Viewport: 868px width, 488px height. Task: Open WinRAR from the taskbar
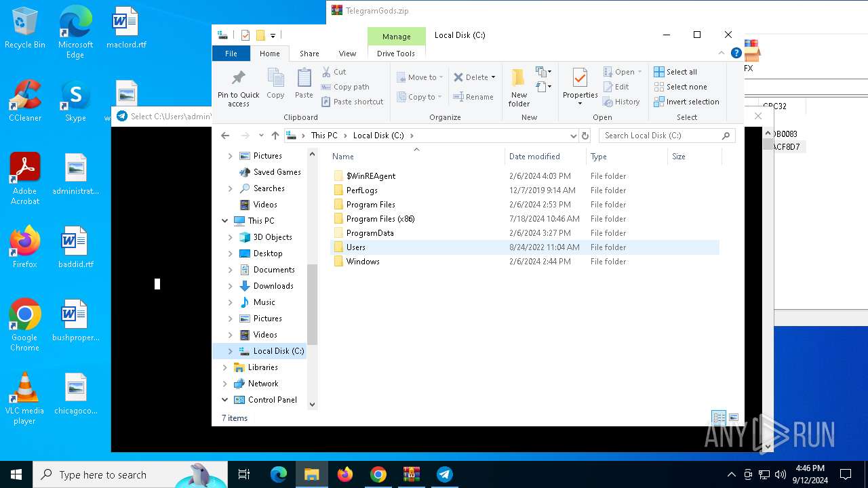(412, 474)
